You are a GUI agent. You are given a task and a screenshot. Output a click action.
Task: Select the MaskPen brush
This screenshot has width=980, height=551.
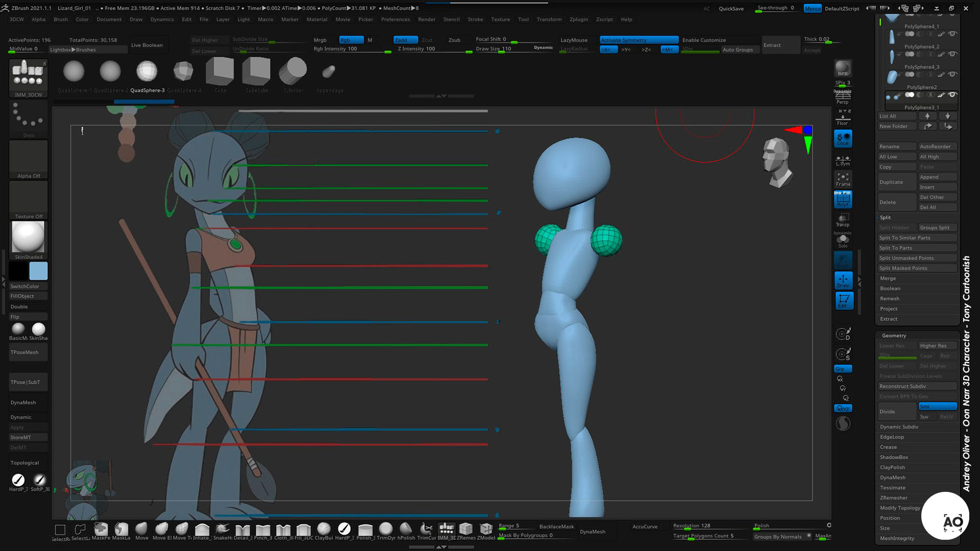101,531
